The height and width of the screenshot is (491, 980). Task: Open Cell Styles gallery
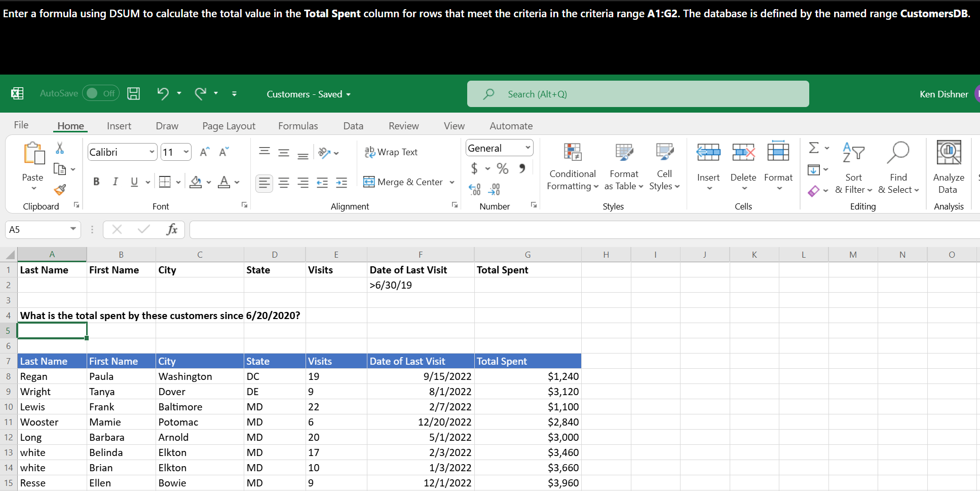click(x=664, y=166)
